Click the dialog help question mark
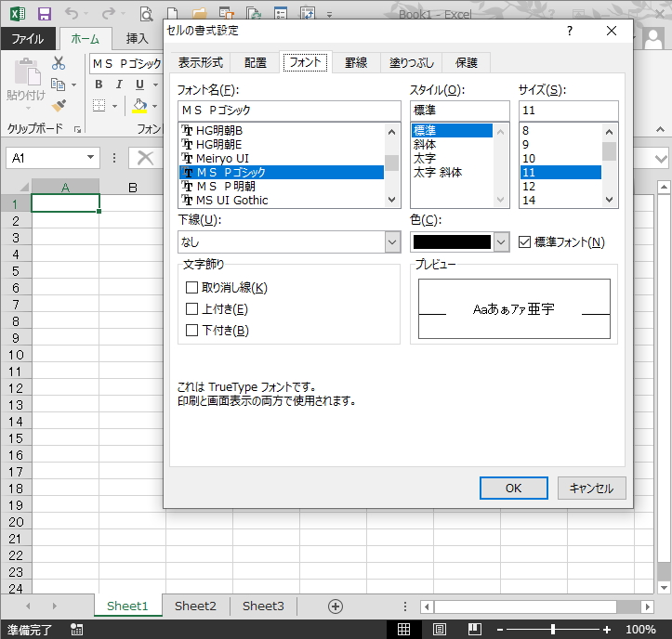Viewport: 672px width, 639px height. point(569,31)
